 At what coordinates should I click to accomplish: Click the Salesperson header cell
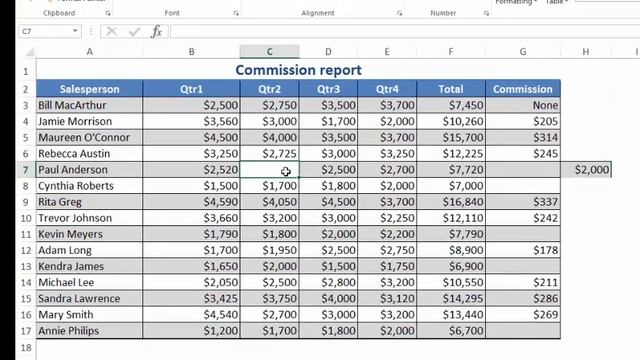[x=89, y=89]
